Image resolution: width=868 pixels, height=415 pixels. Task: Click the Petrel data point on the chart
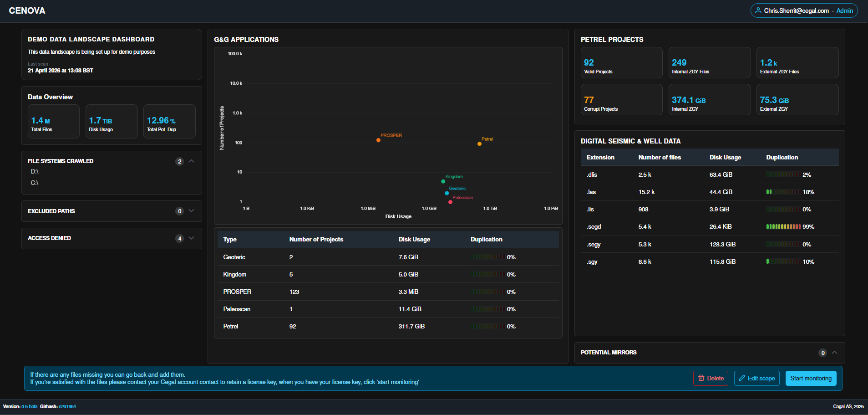(x=479, y=144)
